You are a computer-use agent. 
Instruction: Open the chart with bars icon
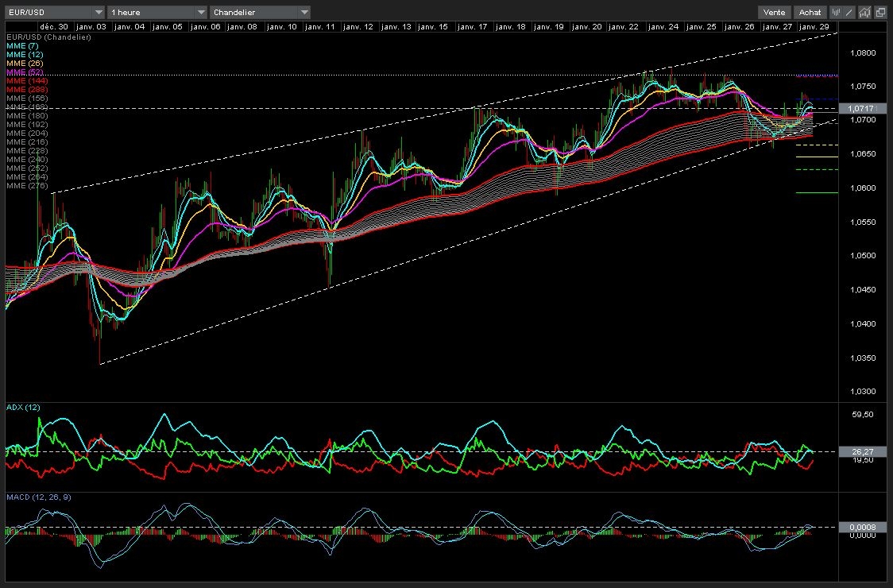pos(864,12)
